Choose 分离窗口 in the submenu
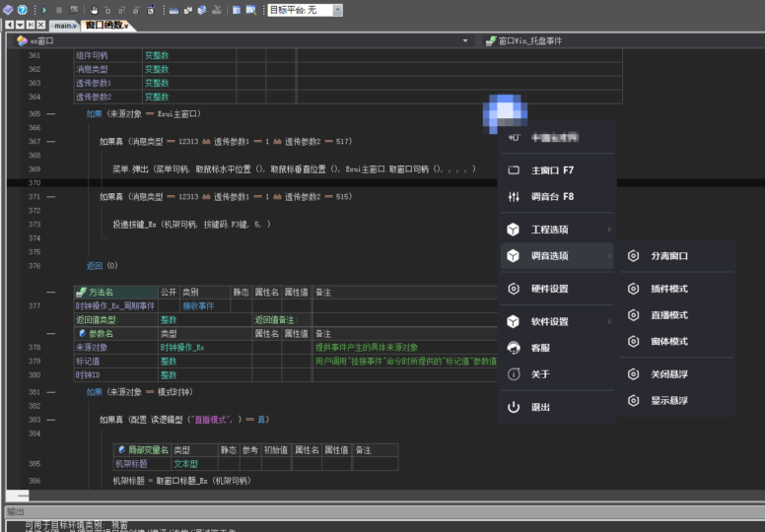 pos(669,256)
